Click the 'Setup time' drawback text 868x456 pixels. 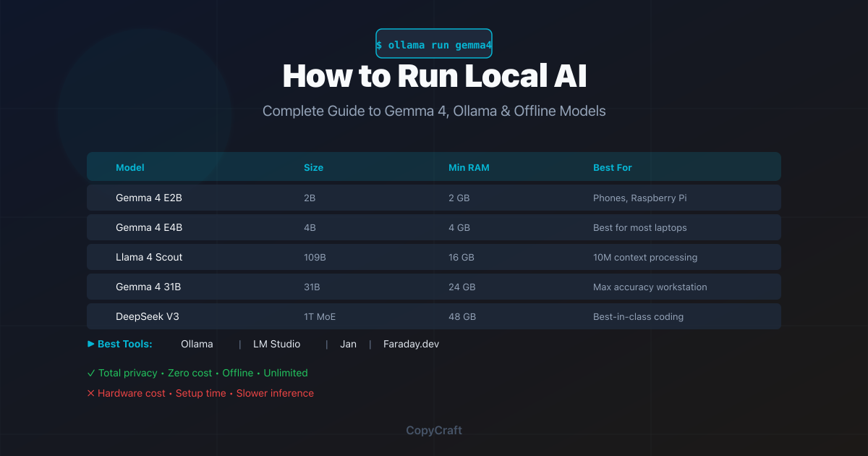(x=202, y=393)
